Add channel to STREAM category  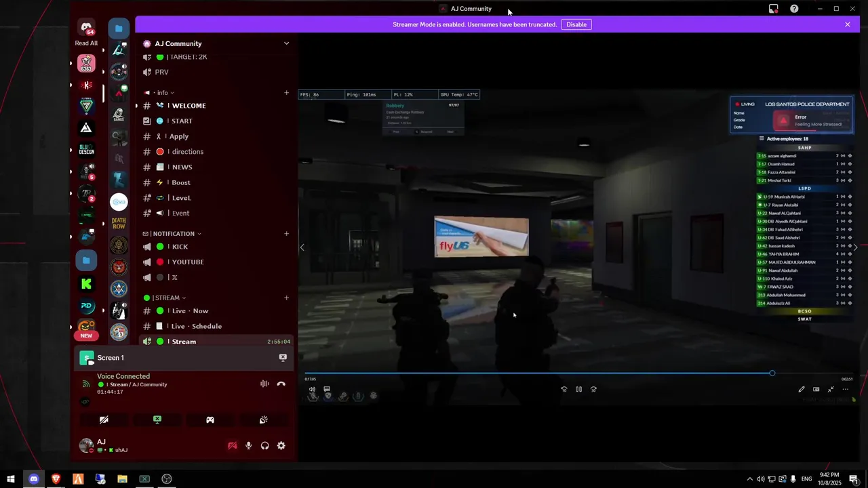[286, 298]
